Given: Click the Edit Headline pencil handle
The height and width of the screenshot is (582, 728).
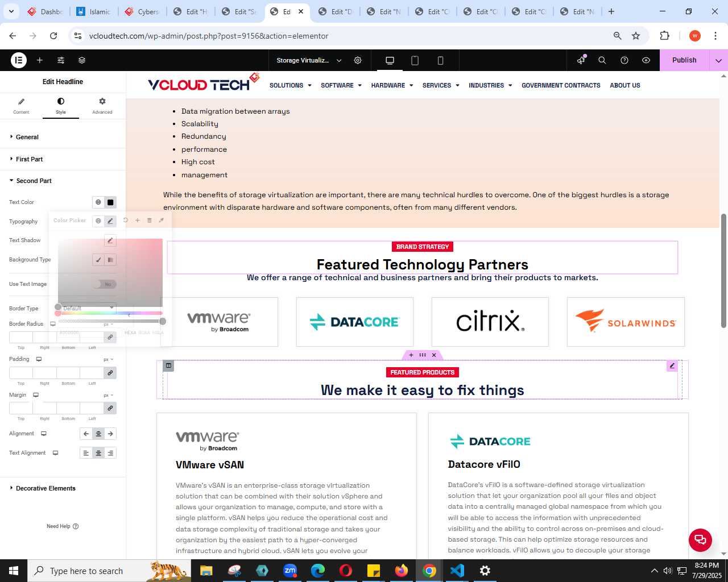Looking at the screenshot, I should pos(672,366).
